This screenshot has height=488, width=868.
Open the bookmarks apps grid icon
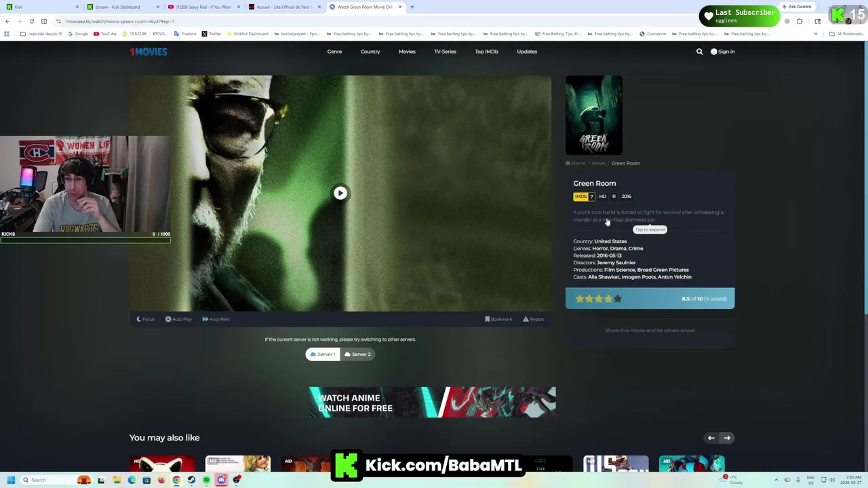pos(7,34)
